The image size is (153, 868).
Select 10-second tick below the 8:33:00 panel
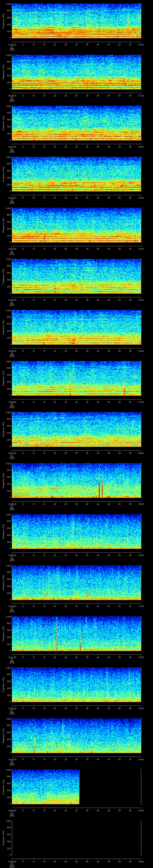33,760
